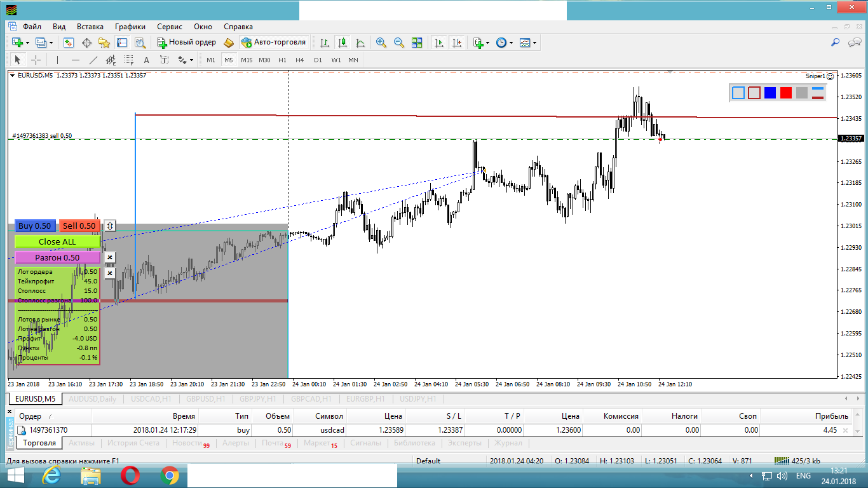Switch to the История Счета tab
The width and height of the screenshot is (868, 488).
pyautogui.click(x=133, y=443)
